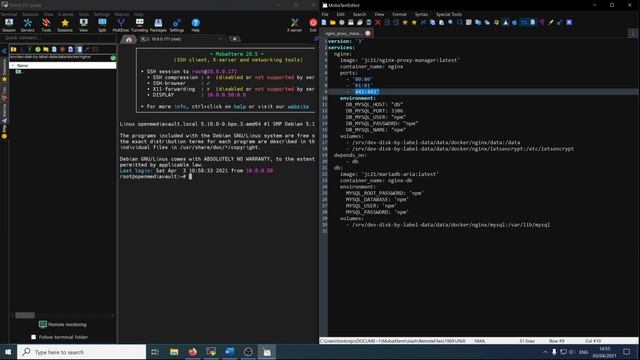Toggle the X server icon
640x360 pixels.
click(x=294, y=24)
